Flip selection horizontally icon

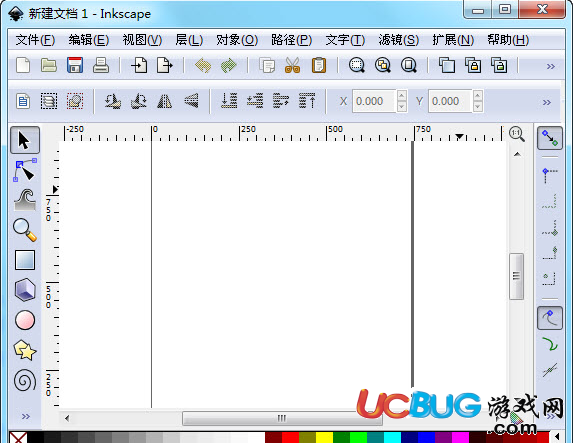point(164,101)
